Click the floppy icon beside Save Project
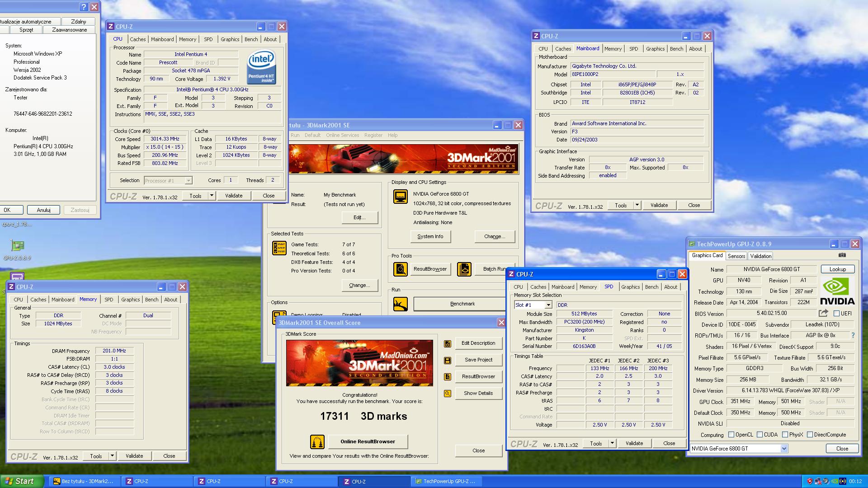Screen dimensions: 868x488 tap(447, 360)
